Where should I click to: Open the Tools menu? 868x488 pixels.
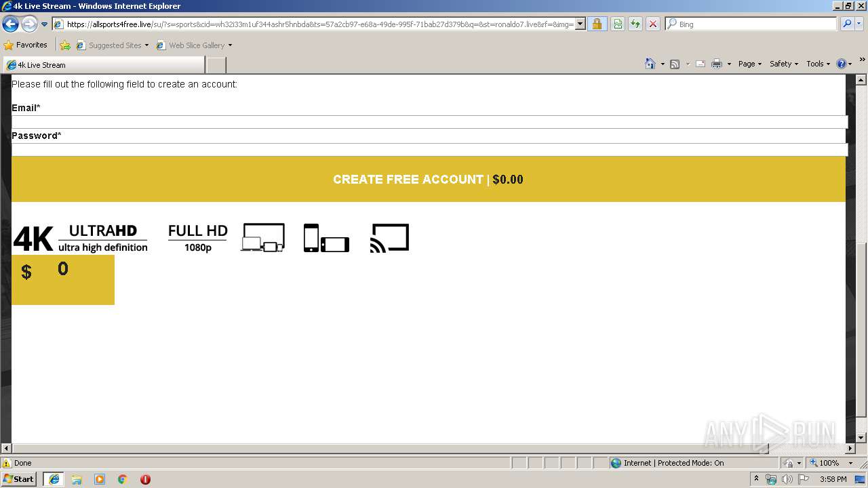(x=818, y=64)
